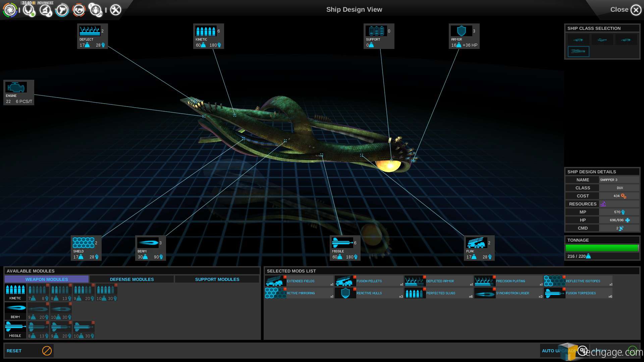Screen dimensions: 644x362
Task: Select Depleted Armor in selected mods list
Action: 439,281
